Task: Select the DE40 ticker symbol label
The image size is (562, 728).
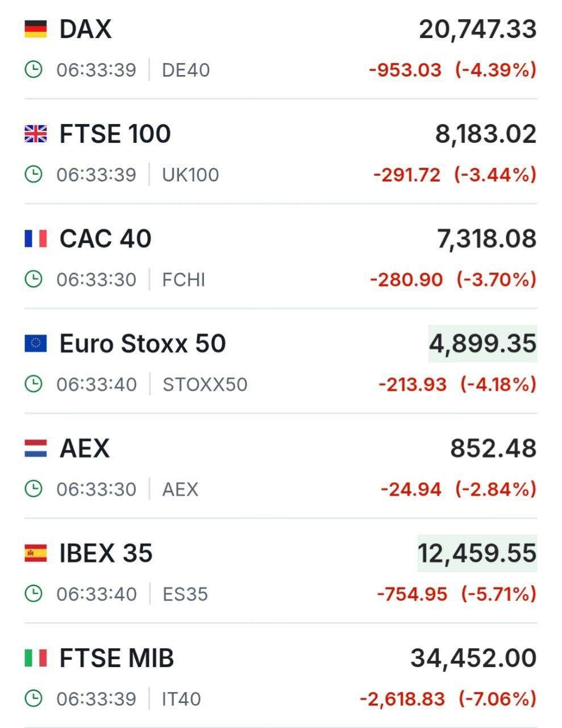Action: pos(186,70)
